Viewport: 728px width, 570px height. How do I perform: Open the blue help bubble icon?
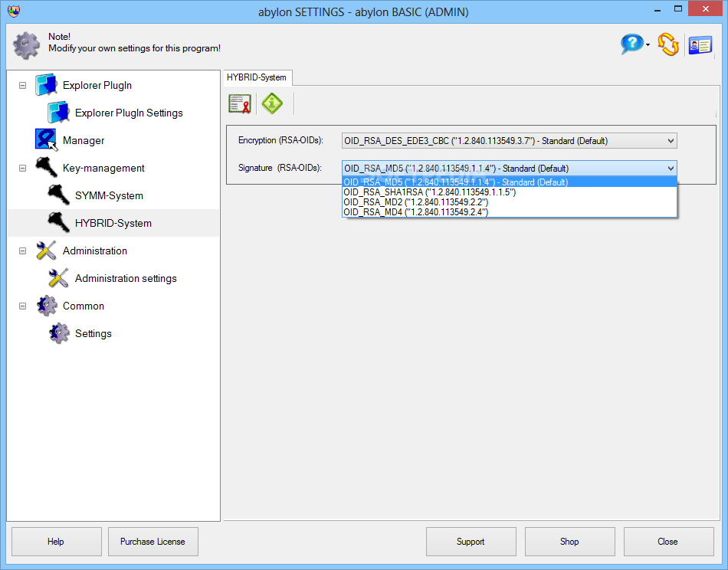tap(631, 44)
